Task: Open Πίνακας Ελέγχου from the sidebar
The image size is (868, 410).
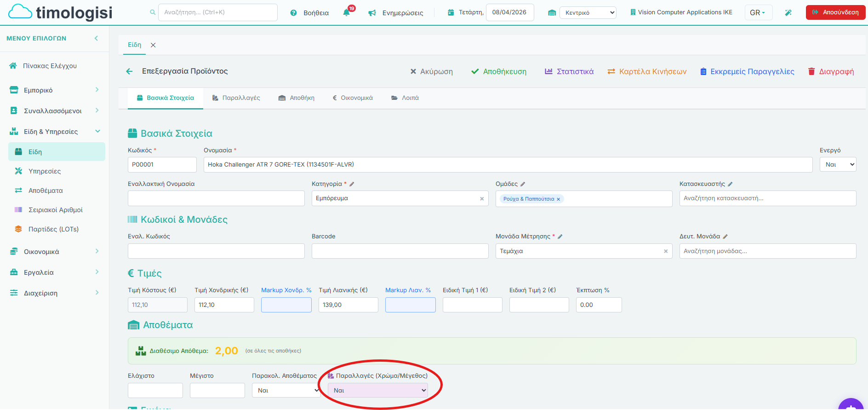Action: point(50,66)
